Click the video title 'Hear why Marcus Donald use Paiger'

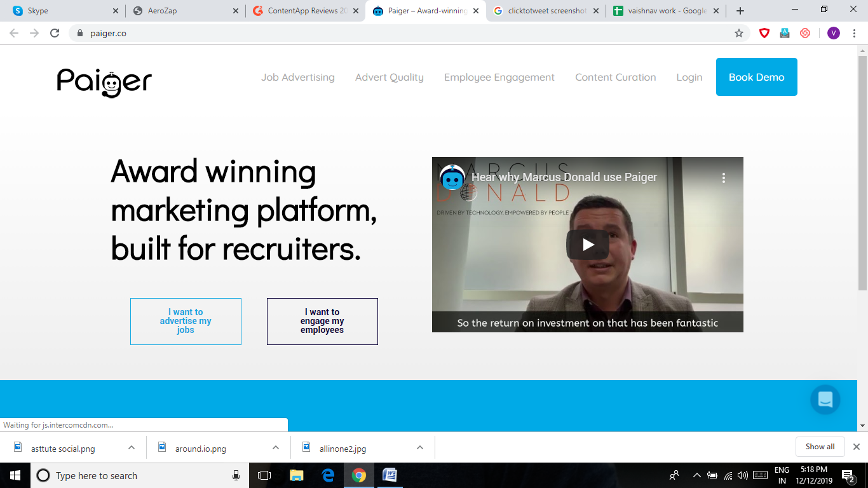coord(564,177)
